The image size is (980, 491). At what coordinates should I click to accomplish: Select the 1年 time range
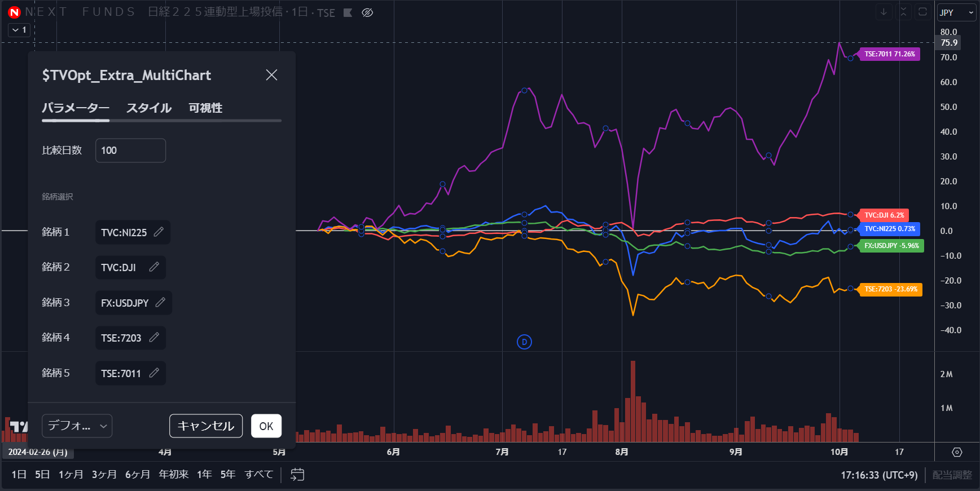click(x=204, y=475)
